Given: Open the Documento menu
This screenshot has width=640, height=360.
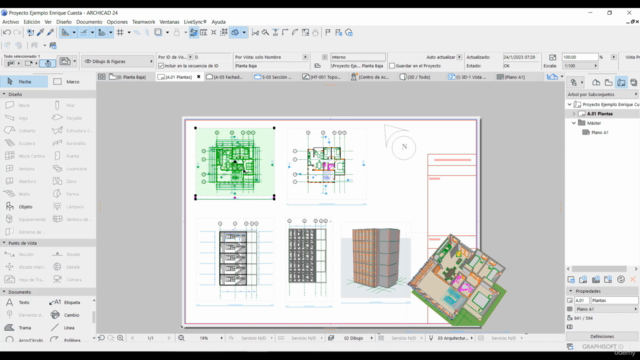Looking at the screenshot, I should [x=89, y=22].
